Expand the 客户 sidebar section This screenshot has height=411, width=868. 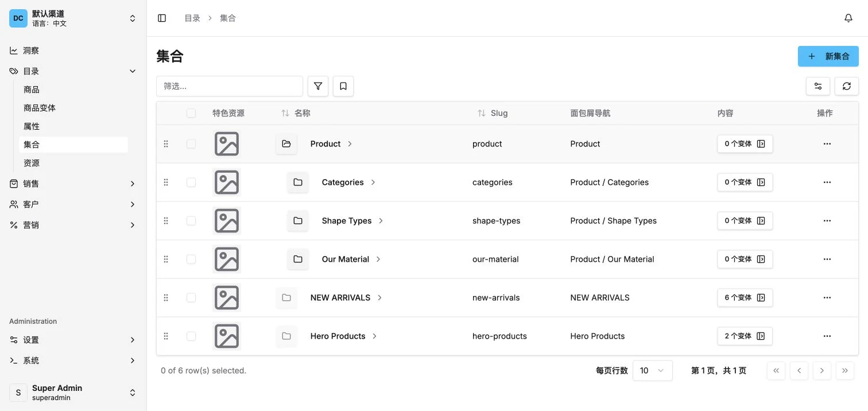click(x=73, y=204)
